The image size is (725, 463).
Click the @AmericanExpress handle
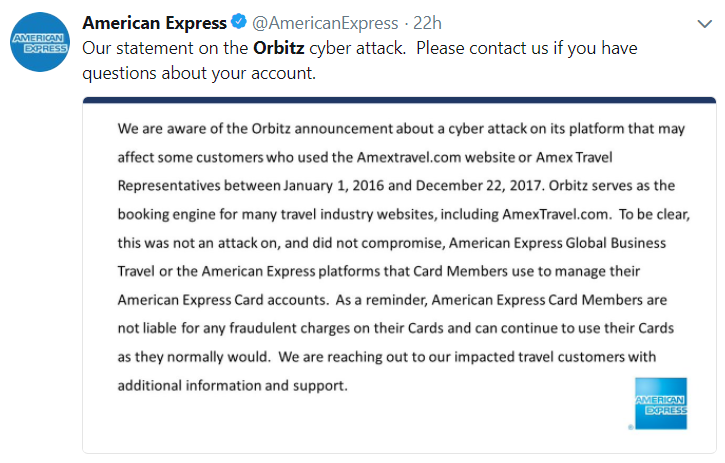(320, 22)
